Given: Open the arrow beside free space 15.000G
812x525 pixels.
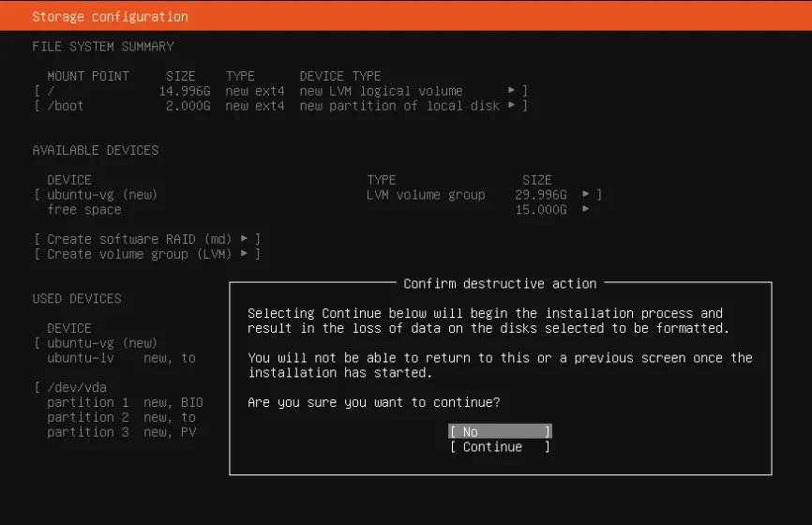Looking at the screenshot, I should (x=586, y=210).
